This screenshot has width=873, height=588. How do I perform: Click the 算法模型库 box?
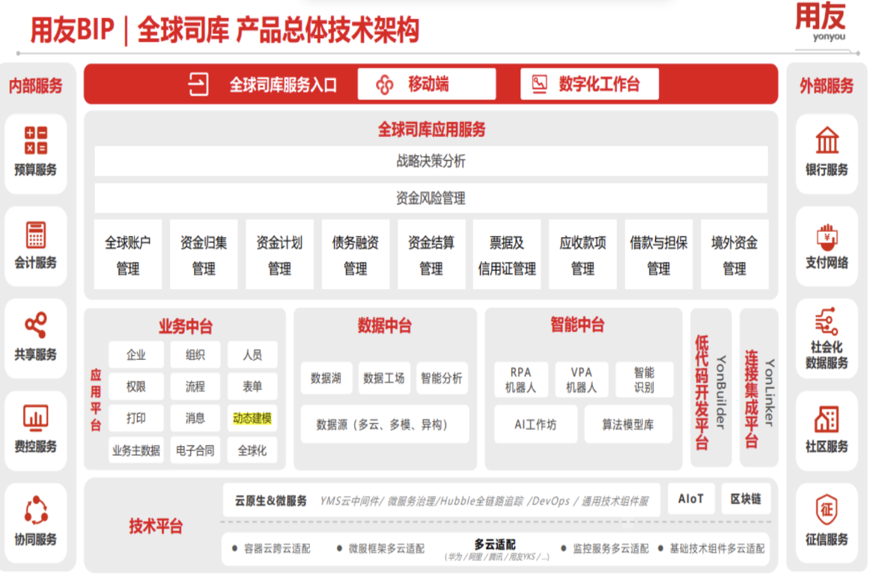[629, 424]
